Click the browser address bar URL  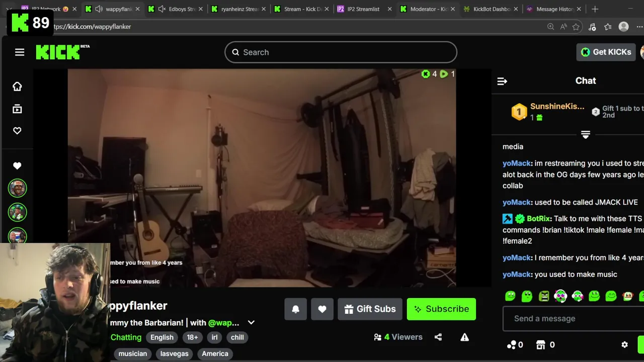92,27
